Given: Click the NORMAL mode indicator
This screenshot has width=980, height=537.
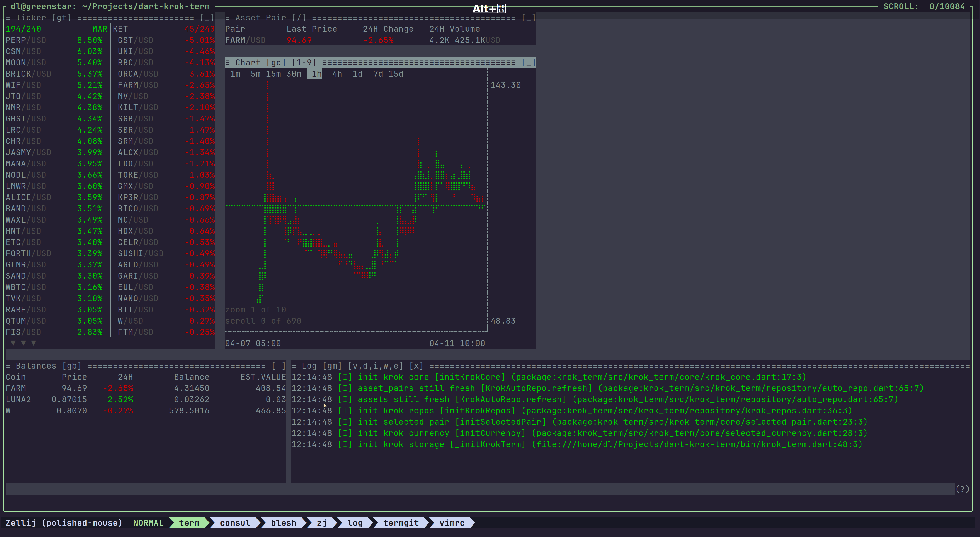Looking at the screenshot, I should [x=148, y=523].
